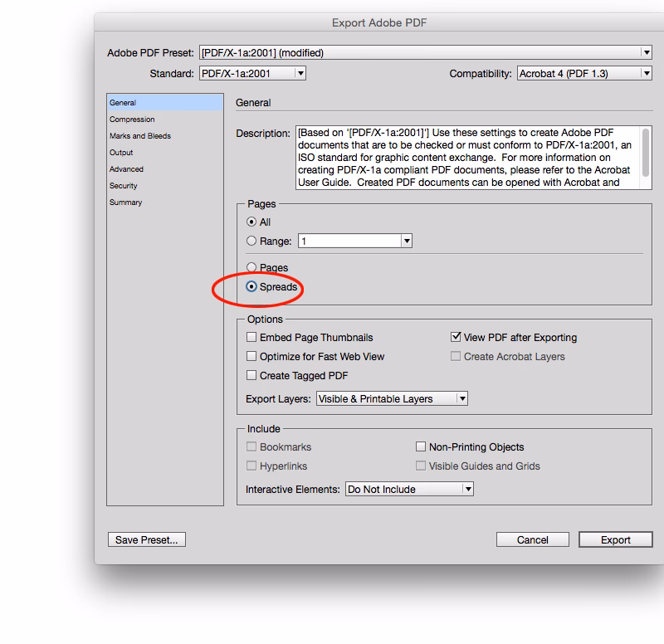Tick the Non-Printing Objects checkbox
This screenshot has width=664, height=644.
[421, 447]
